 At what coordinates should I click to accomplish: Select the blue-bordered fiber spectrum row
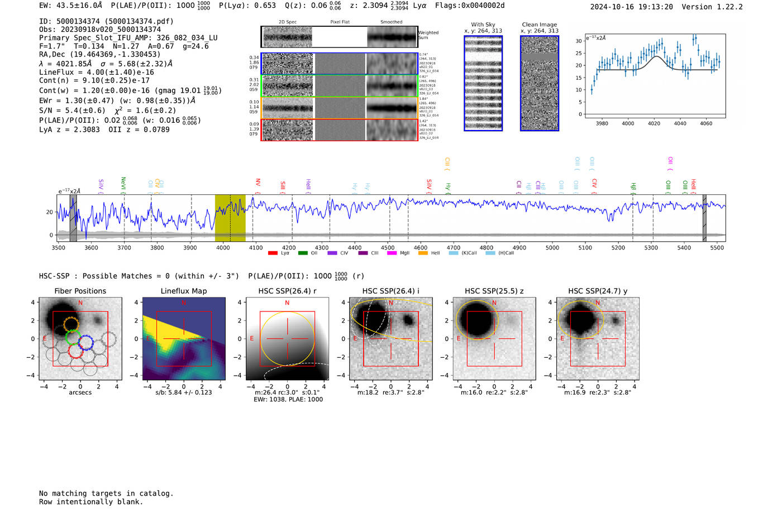(x=340, y=64)
